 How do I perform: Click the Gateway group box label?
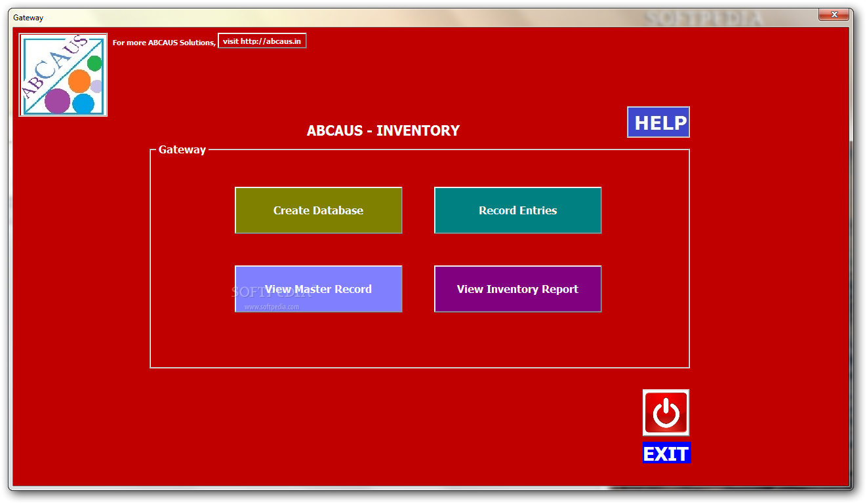tap(182, 149)
